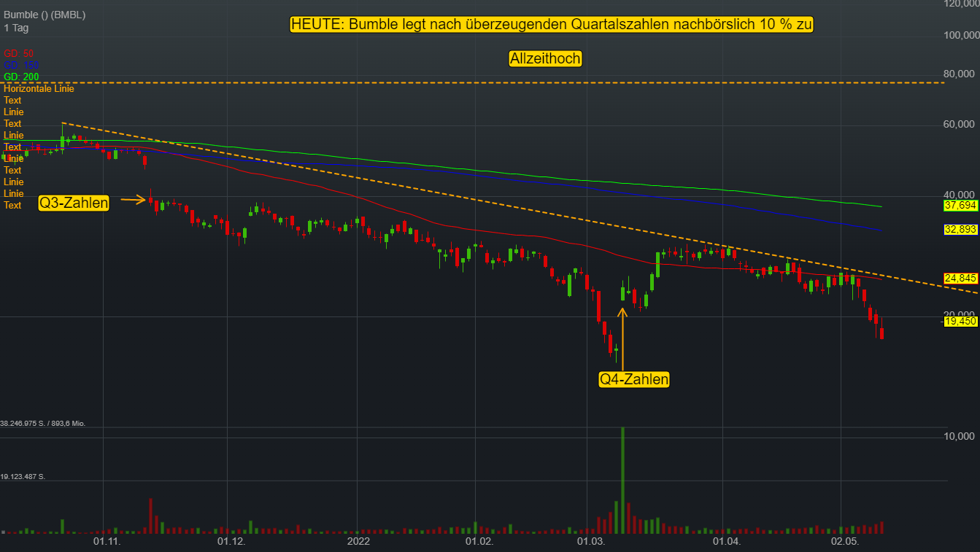Select the 01.03. date axis label
Viewport: 980px width, 552px height.
pyautogui.click(x=592, y=542)
